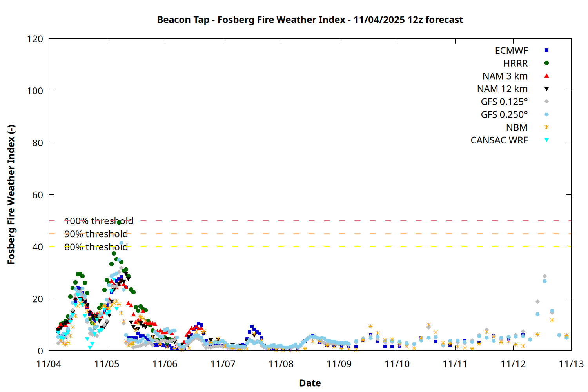588x392 pixels.
Task: Click the "NAM 12 km" legend text
Action: tap(502, 89)
